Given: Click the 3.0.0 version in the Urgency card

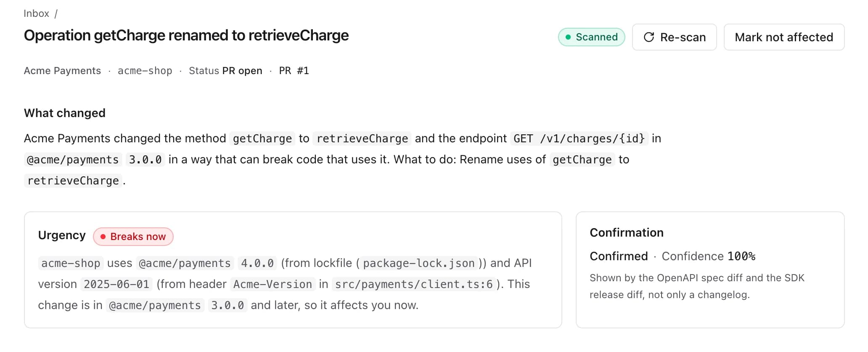Looking at the screenshot, I should click(x=228, y=305).
